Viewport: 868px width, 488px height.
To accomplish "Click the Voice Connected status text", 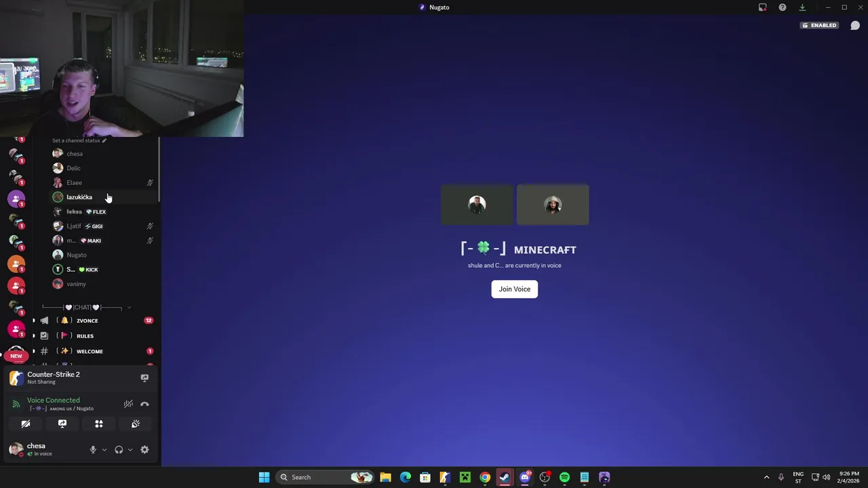I will coord(54,401).
